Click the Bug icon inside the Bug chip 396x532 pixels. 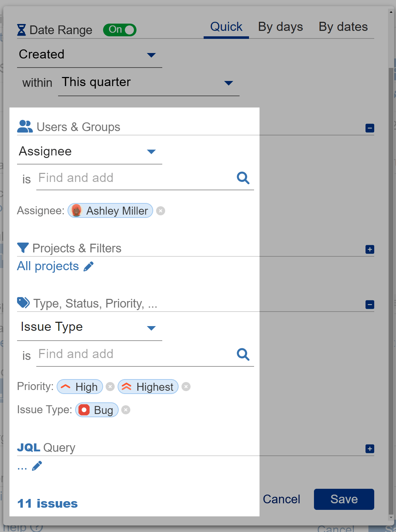pos(84,410)
